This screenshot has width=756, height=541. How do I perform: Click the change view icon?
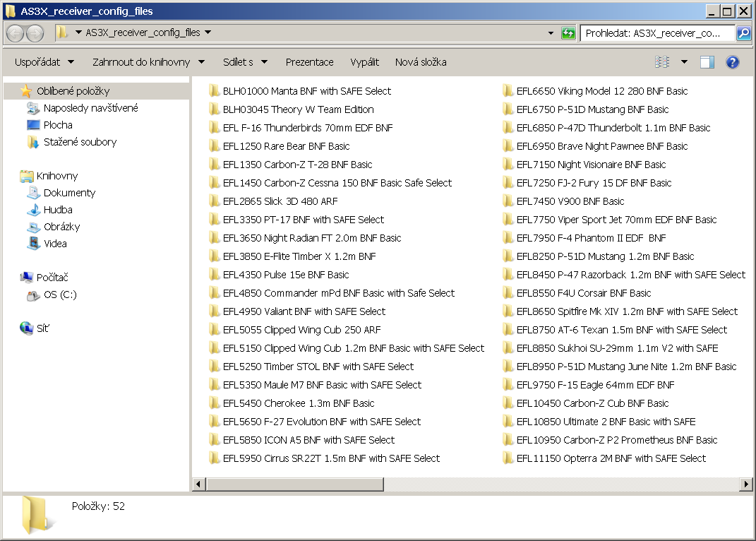662,62
